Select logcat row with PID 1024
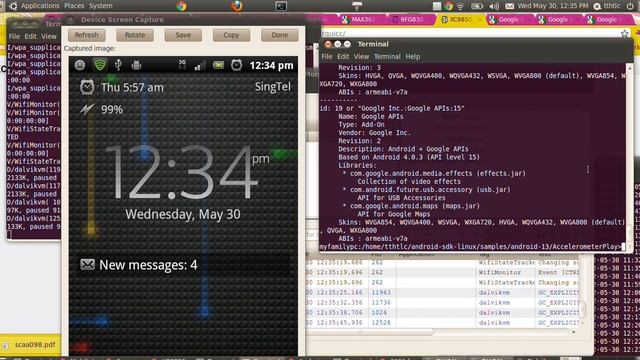The width and height of the screenshot is (640, 360). [443, 313]
